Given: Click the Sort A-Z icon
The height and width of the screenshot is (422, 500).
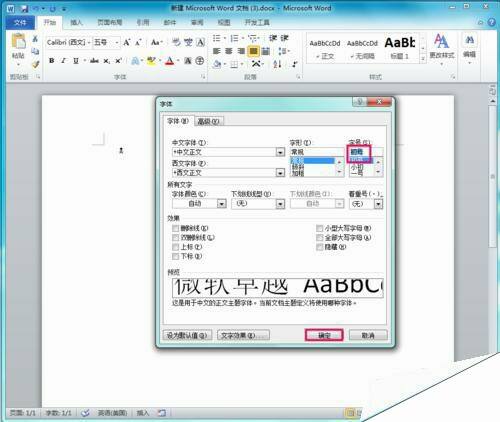Looking at the screenshot, I should (277, 64).
